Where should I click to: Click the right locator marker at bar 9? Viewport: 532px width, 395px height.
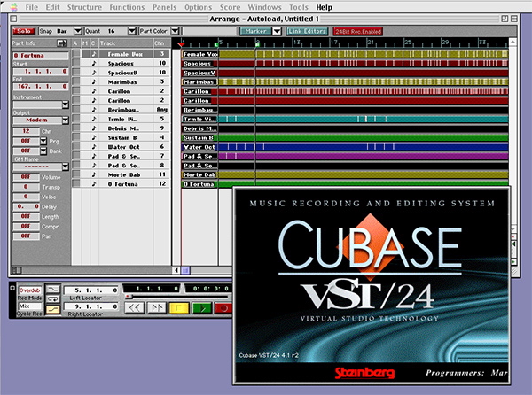pos(257,44)
